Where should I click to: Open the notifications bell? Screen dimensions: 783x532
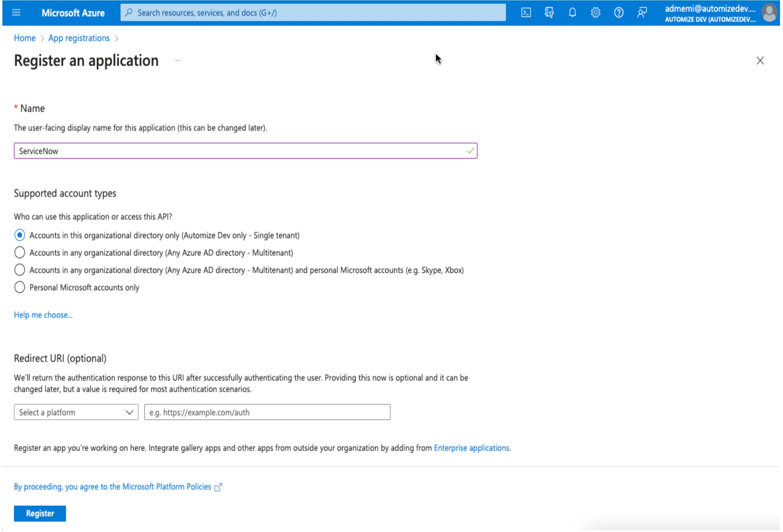[572, 13]
